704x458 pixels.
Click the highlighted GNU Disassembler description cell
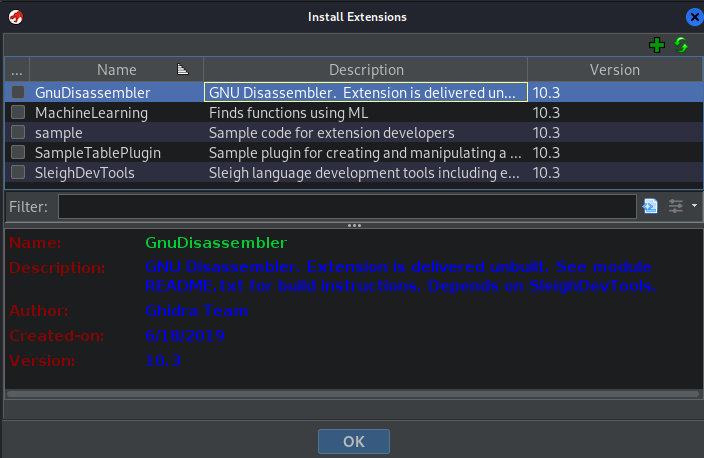tap(365, 92)
